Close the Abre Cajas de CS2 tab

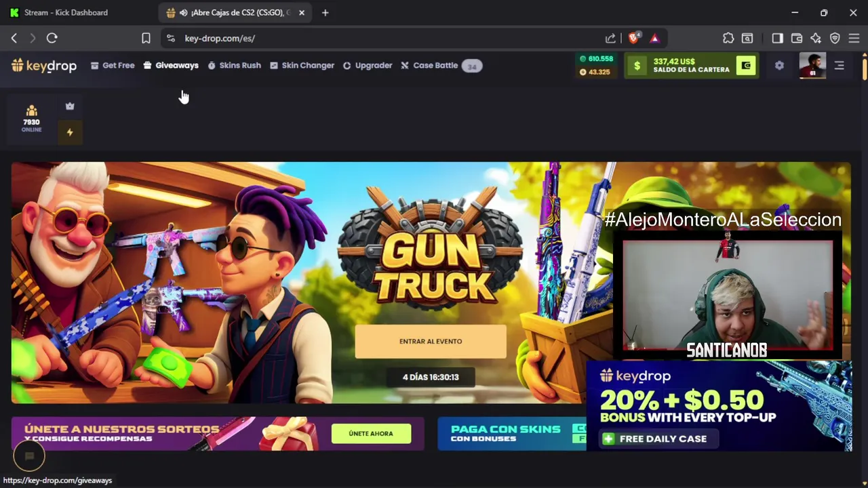click(x=302, y=12)
